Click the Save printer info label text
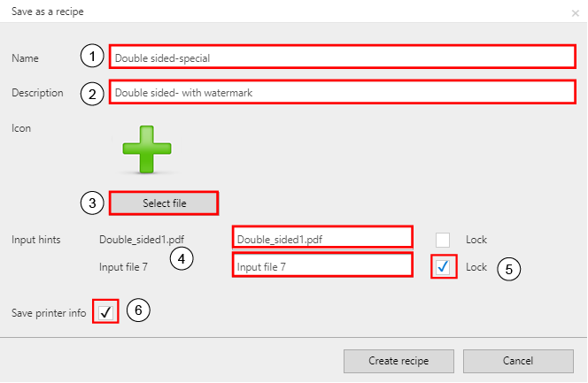This screenshot has height=383, width=588. pos(49,312)
